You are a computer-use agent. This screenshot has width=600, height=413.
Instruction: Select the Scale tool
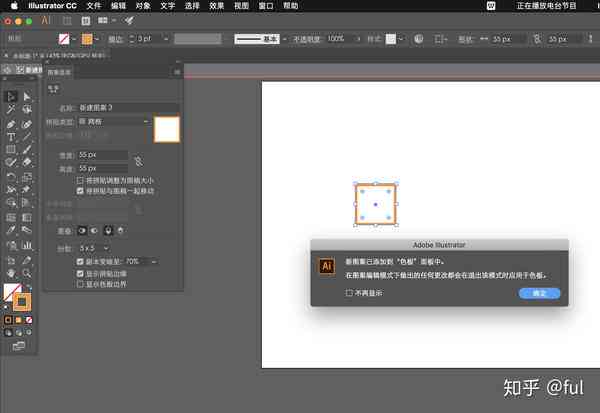coord(26,177)
